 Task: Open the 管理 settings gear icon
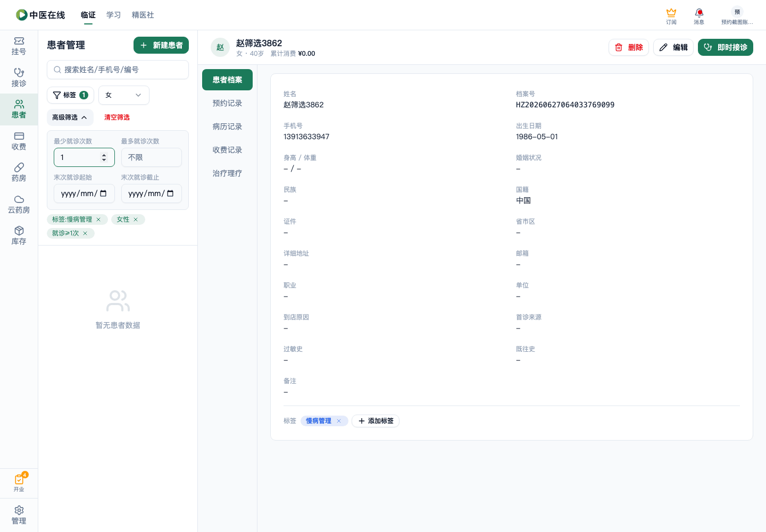pyautogui.click(x=19, y=515)
